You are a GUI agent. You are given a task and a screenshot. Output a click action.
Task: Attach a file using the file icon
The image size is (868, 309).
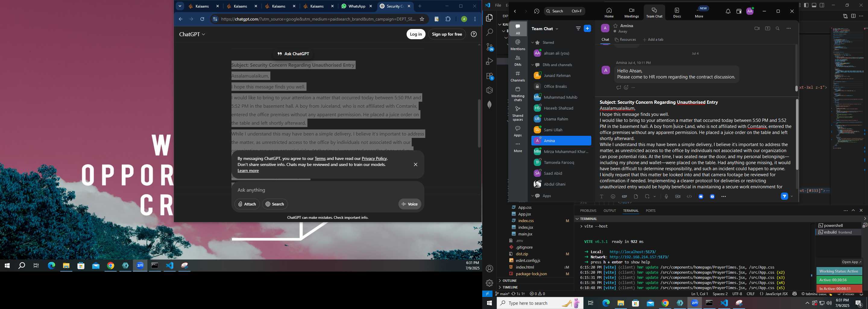636,197
